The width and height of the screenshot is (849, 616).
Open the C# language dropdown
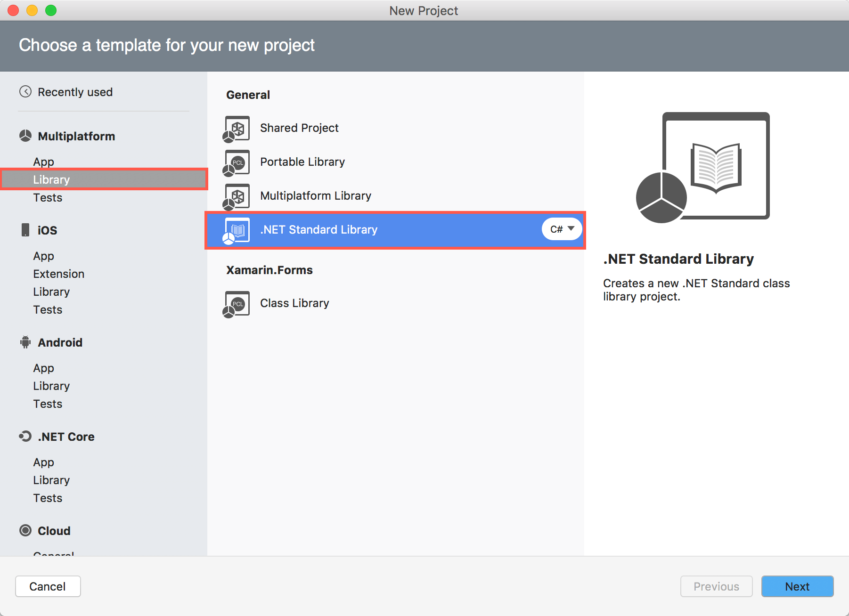pos(562,229)
